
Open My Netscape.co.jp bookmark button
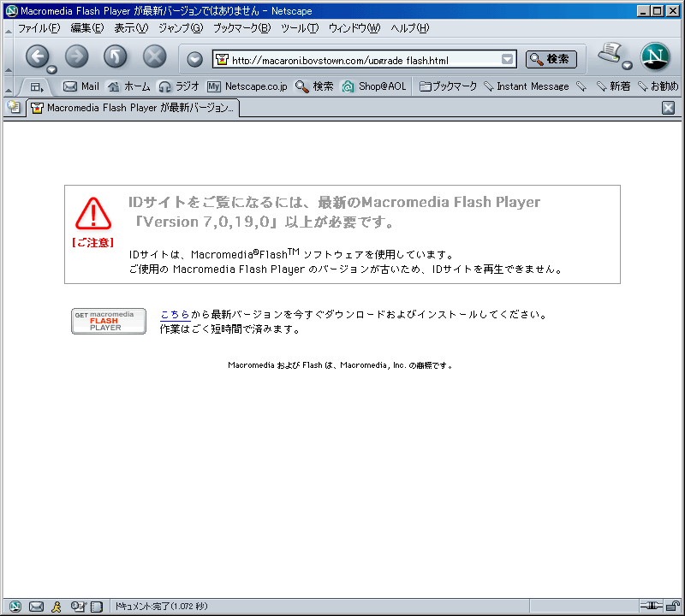click(x=247, y=86)
